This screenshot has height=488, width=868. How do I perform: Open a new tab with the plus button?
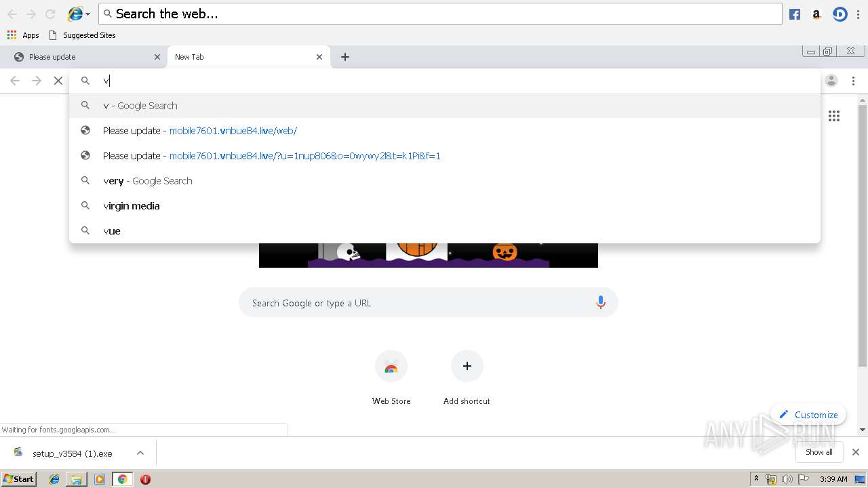point(344,57)
